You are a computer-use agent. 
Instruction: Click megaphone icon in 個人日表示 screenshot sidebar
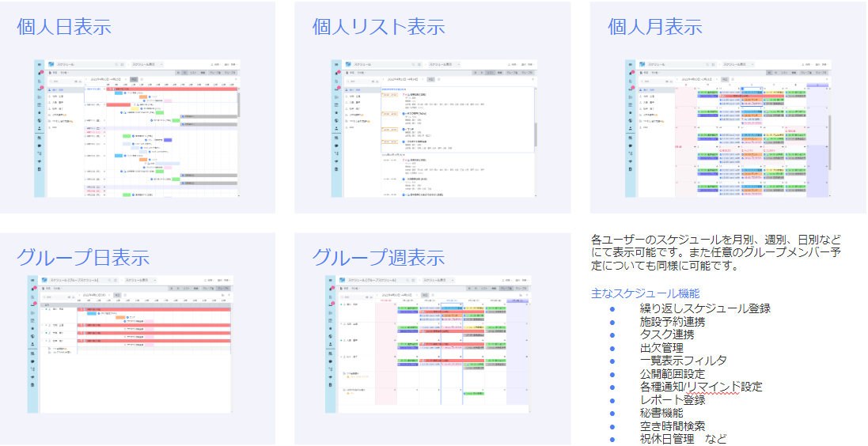[x=39, y=162]
